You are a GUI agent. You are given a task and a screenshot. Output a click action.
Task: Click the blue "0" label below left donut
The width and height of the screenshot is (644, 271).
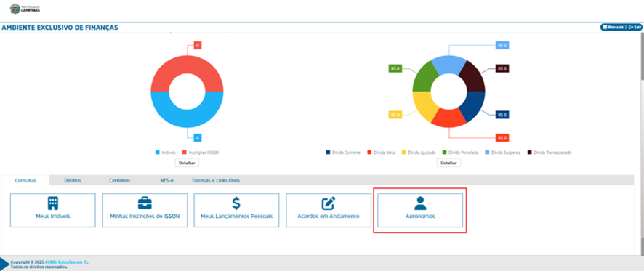[x=198, y=138]
